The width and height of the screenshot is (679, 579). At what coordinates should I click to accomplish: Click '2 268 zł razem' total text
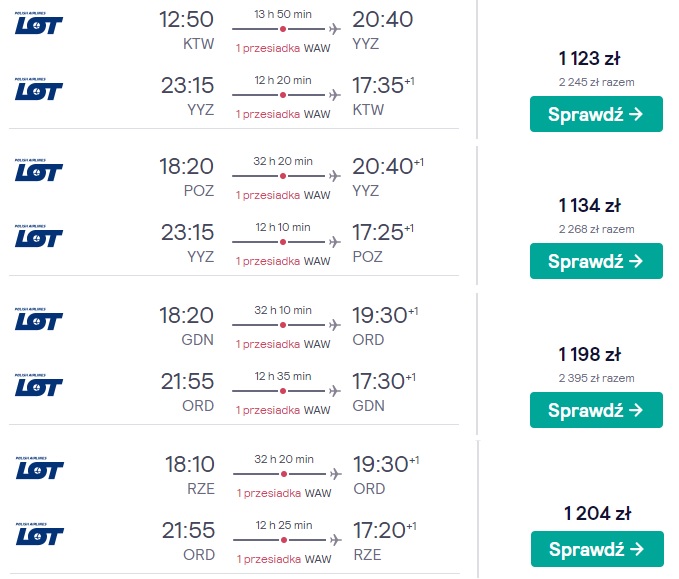(x=596, y=229)
